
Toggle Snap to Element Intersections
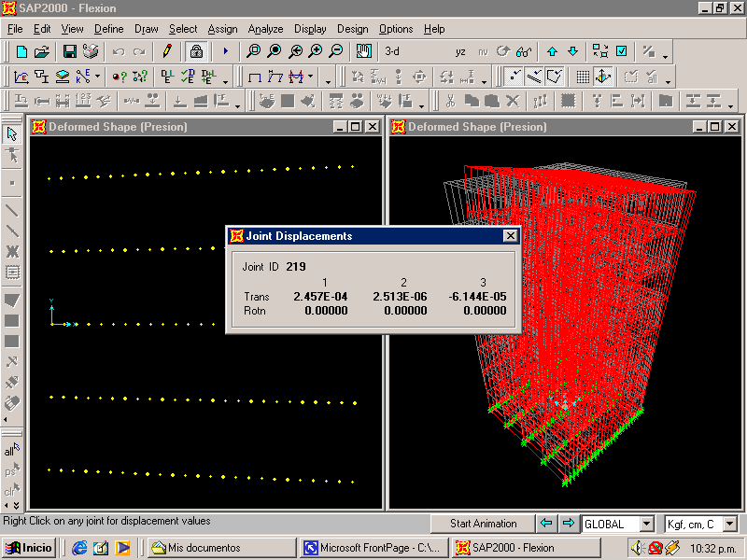click(555, 77)
